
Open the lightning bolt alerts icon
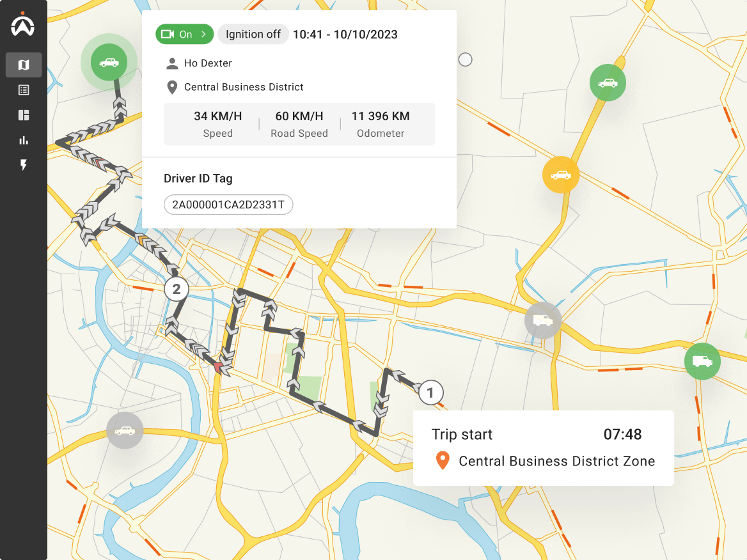24,166
